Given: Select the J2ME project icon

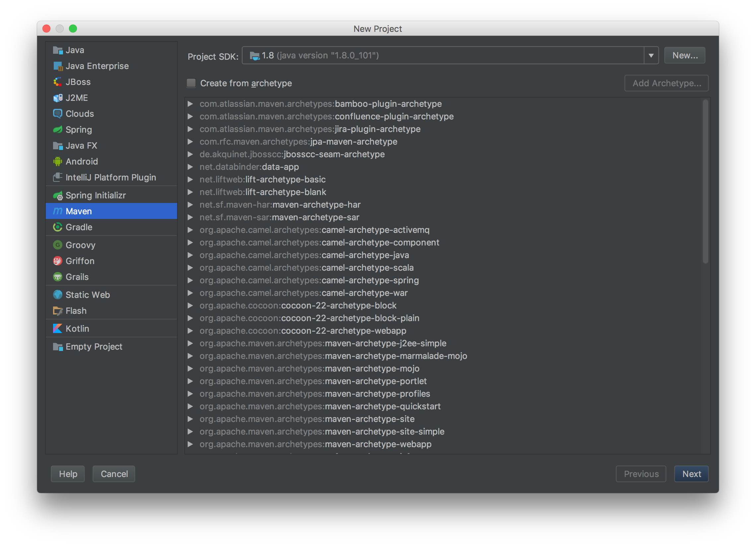Looking at the screenshot, I should [x=58, y=98].
